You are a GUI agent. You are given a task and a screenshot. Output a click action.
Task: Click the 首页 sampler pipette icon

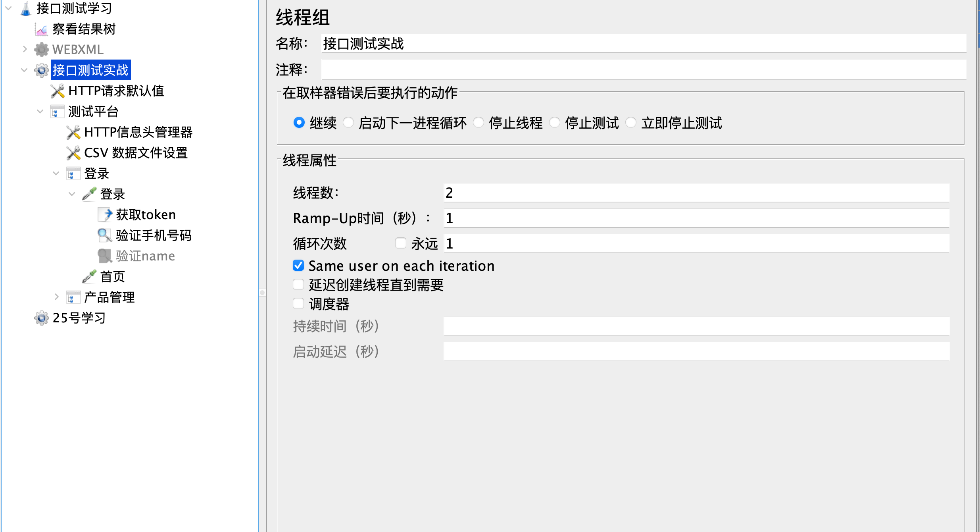[89, 276]
